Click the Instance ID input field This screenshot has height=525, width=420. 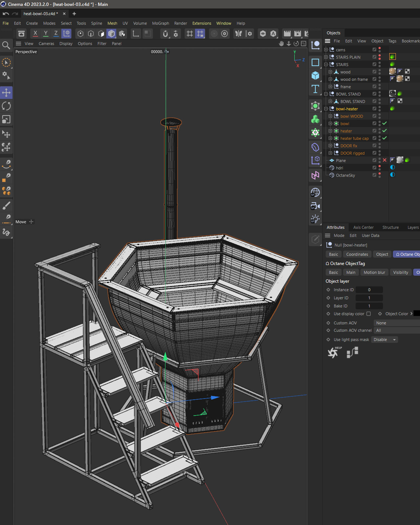369,290
